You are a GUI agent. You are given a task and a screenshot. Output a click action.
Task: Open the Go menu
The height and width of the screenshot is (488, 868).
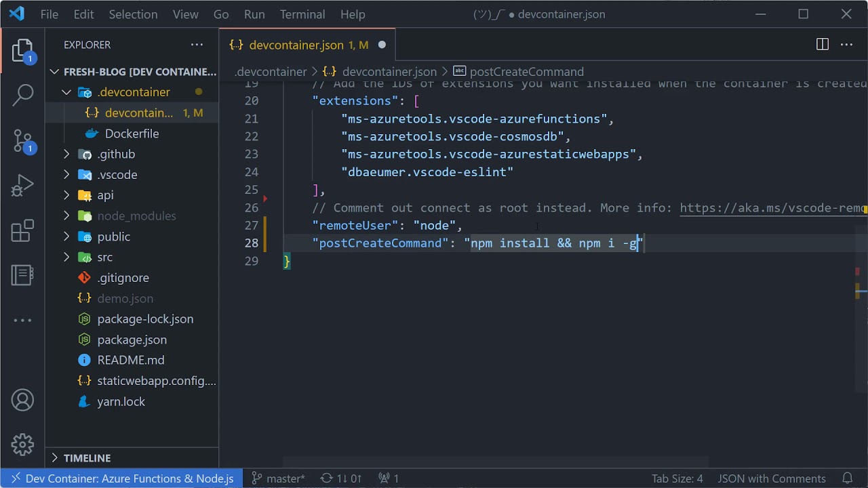click(x=221, y=14)
